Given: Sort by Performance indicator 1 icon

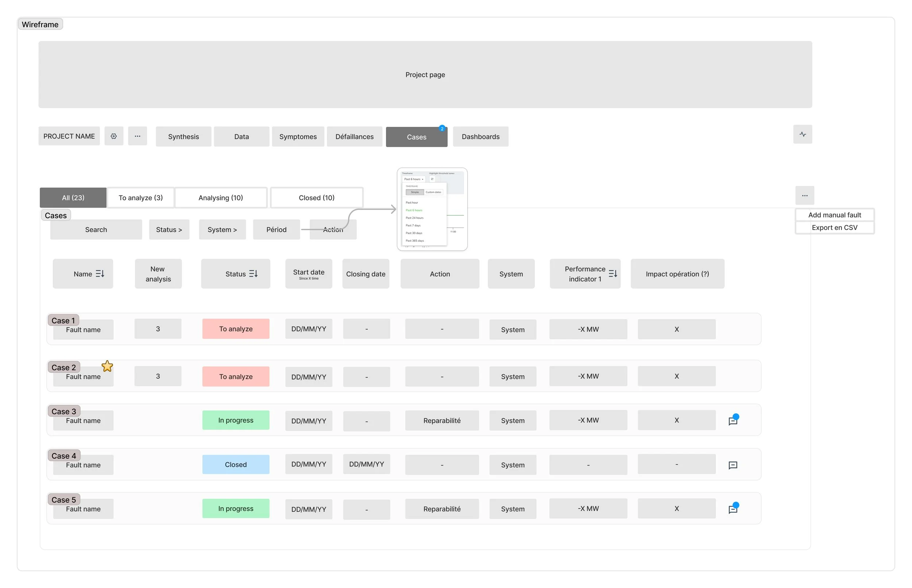Looking at the screenshot, I should click(613, 274).
